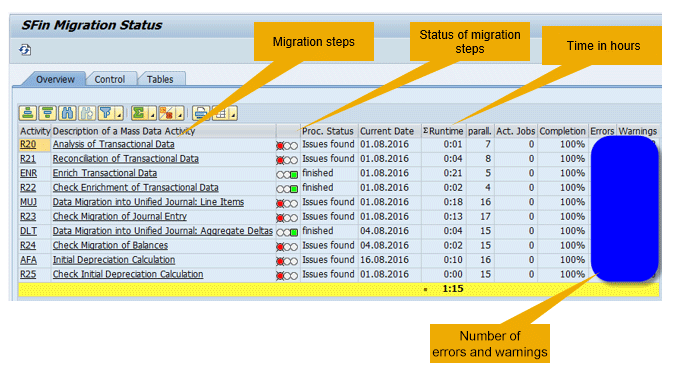The width and height of the screenshot is (676, 367).
Task: Click the Set Filter funnel icon
Action: (x=106, y=113)
